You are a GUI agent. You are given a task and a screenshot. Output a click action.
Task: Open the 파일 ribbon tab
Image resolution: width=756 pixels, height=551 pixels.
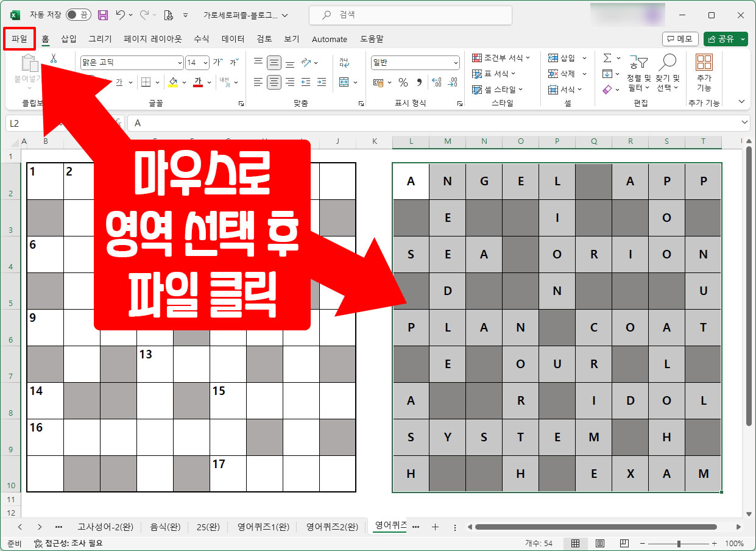[20, 38]
